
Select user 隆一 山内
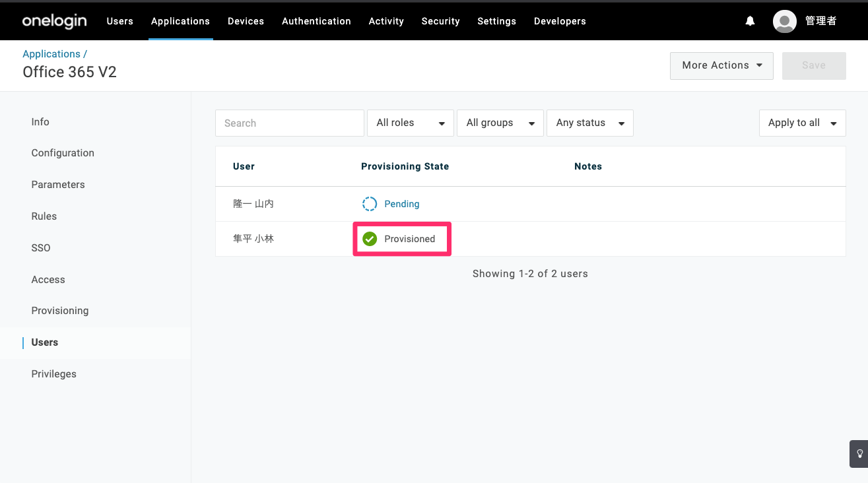pyautogui.click(x=253, y=204)
